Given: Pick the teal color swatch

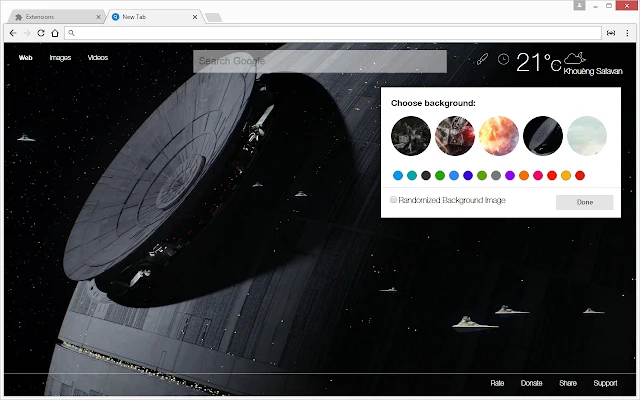Looking at the screenshot, I should tap(412, 176).
